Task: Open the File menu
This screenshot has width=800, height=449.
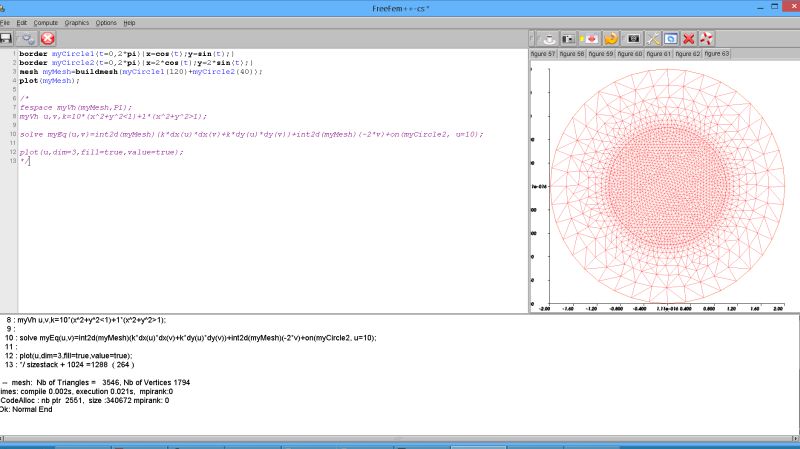Action: (x=5, y=23)
